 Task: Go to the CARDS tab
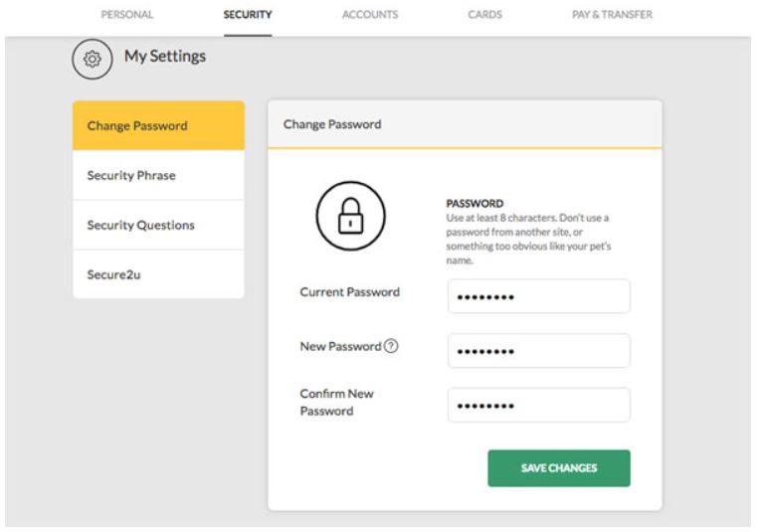click(x=484, y=15)
